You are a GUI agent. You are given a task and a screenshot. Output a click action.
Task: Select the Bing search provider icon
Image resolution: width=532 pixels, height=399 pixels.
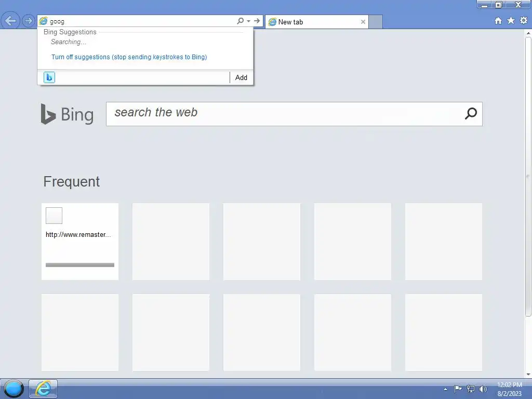49,77
